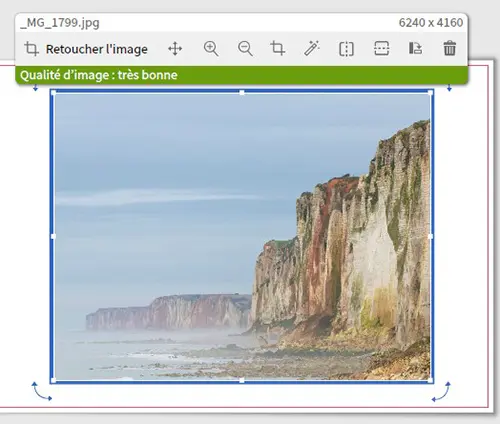The image size is (500, 424).
Task: Click the left-middle resize handle
Action: coord(53,236)
